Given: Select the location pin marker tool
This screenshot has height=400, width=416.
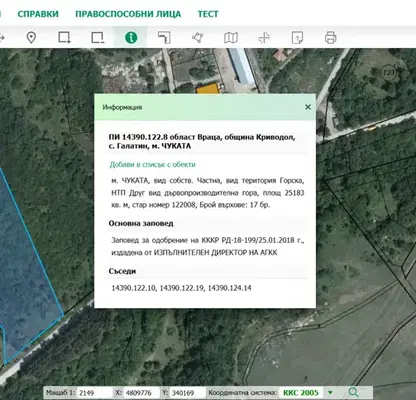Looking at the screenshot, I should (x=31, y=37).
